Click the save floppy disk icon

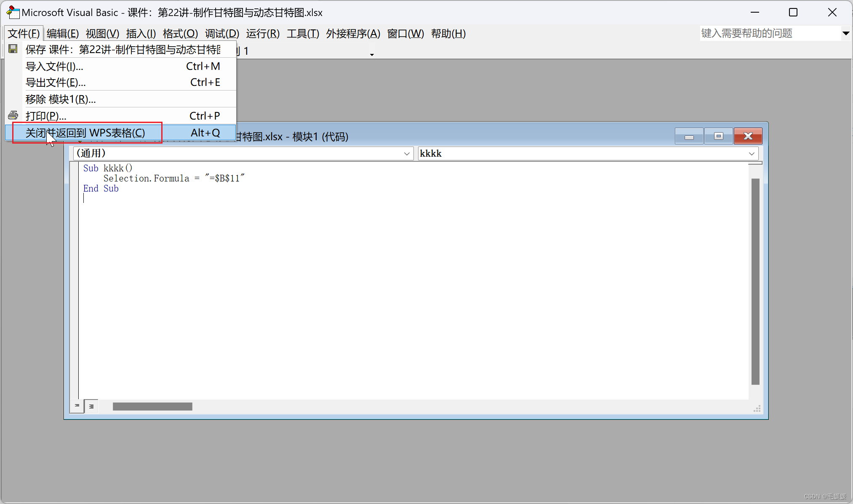coord(13,49)
